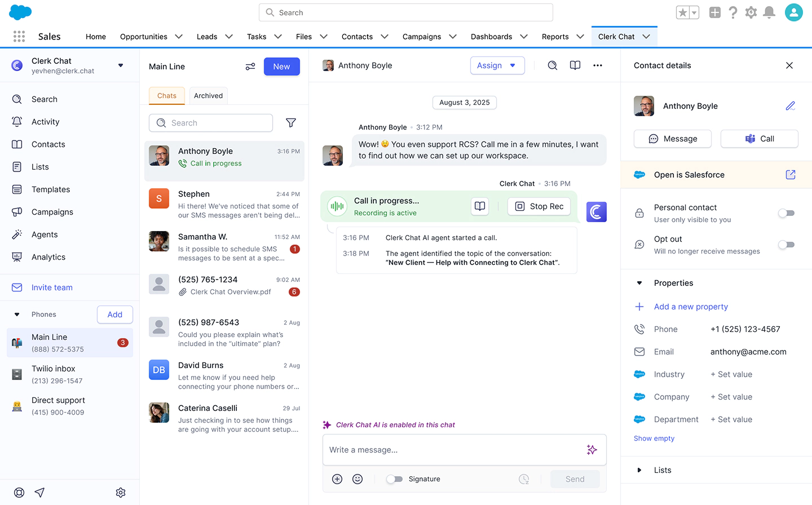This screenshot has height=505, width=812.
Task: Switch to the Archived tab
Action: [x=209, y=96]
